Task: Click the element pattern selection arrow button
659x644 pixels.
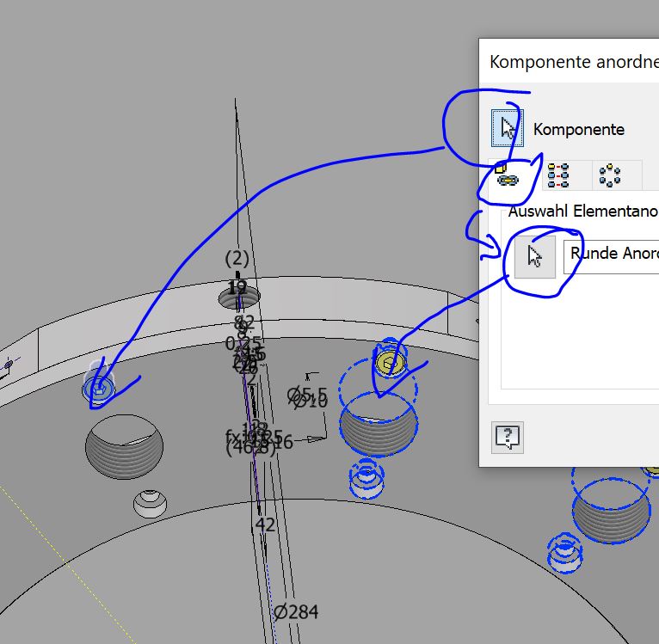Action: click(535, 257)
